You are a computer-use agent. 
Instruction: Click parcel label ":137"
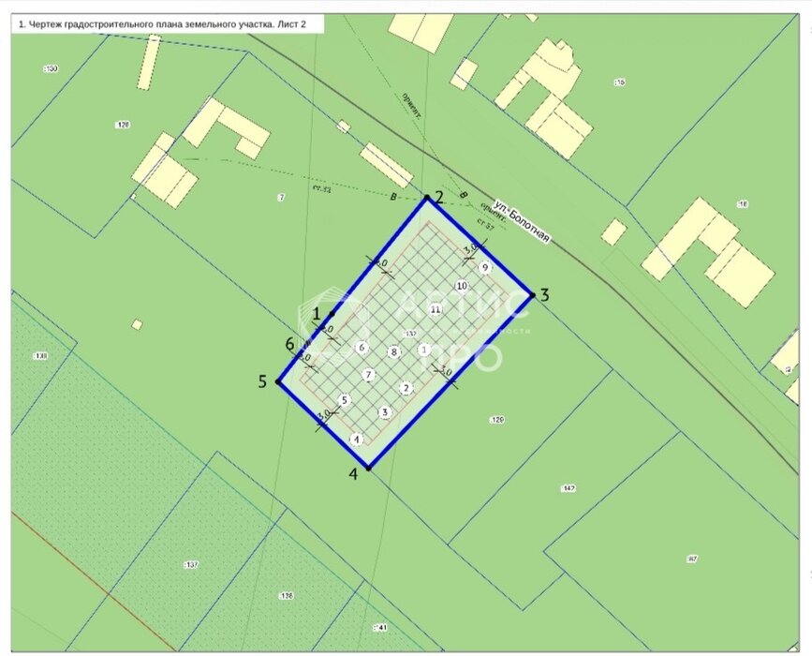(191, 564)
